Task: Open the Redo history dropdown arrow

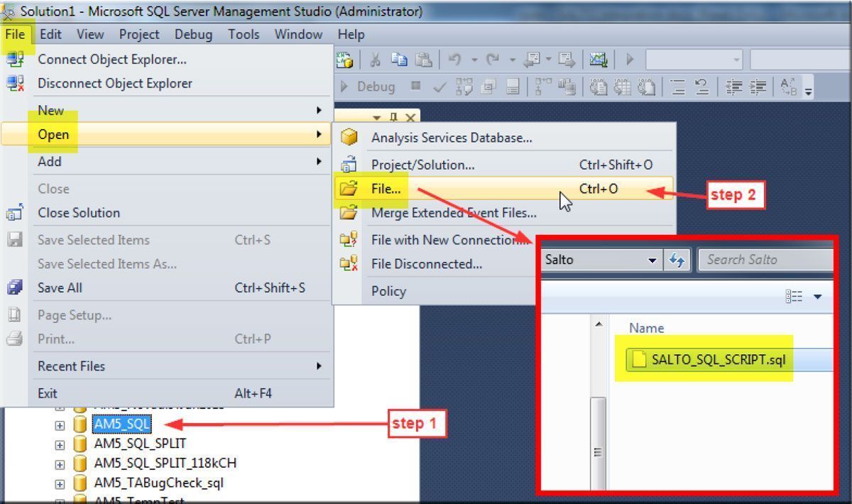Action: (x=511, y=60)
